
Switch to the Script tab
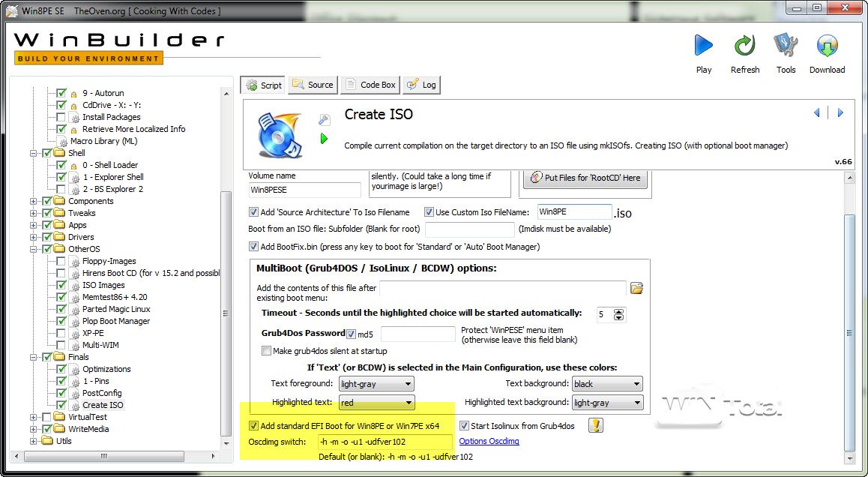pos(263,85)
